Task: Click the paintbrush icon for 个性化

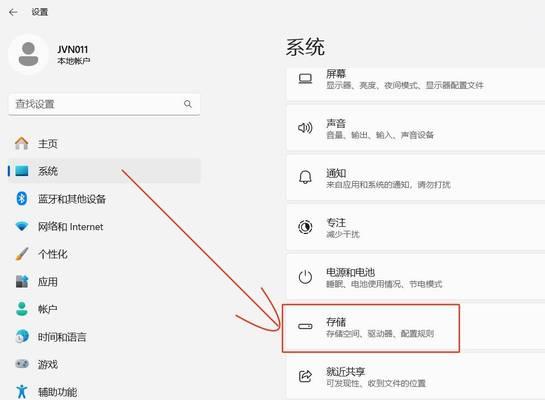Action: click(22, 254)
